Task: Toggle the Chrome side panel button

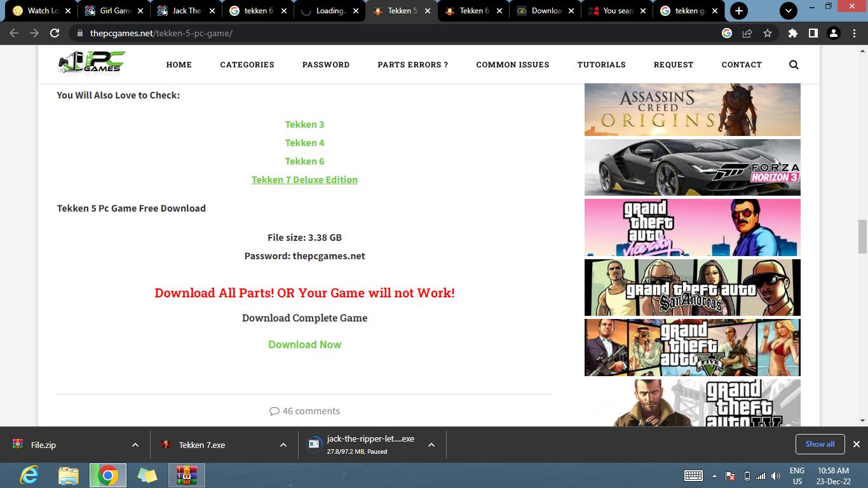Action: (x=813, y=33)
